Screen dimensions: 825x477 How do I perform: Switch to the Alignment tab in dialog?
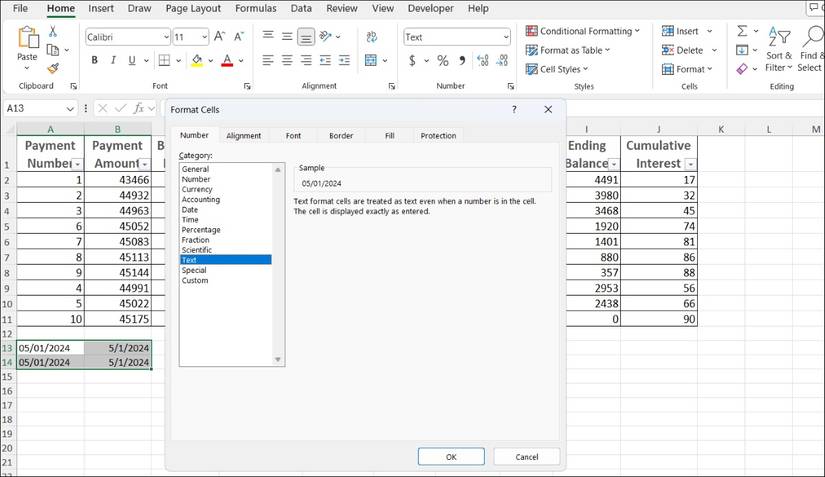pos(243,136)
